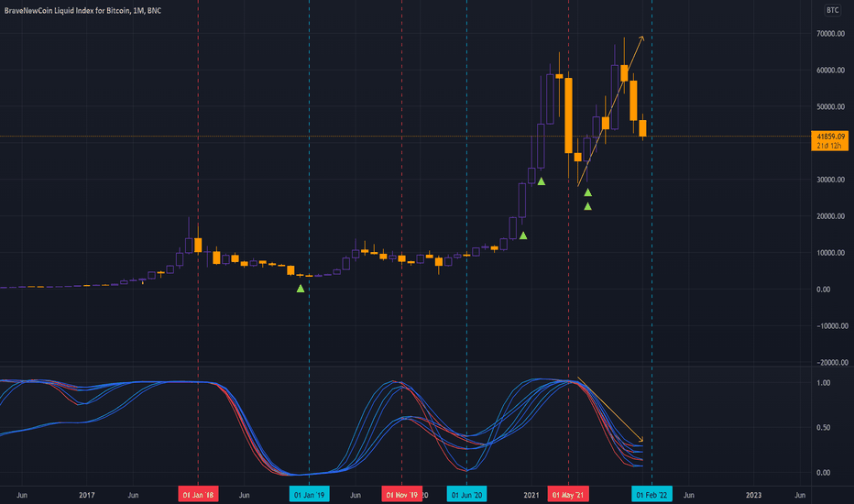This screenshot has height=504, width=854.
Task: Click the 60000.00 price axis label
Action: [x=830, y=71]
